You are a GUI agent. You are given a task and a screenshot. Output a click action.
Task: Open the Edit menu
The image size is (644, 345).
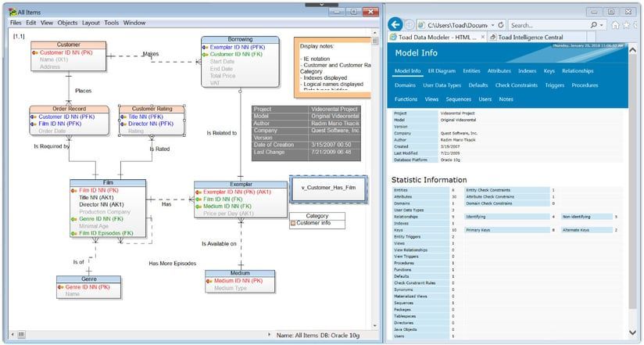coord(31,23)
